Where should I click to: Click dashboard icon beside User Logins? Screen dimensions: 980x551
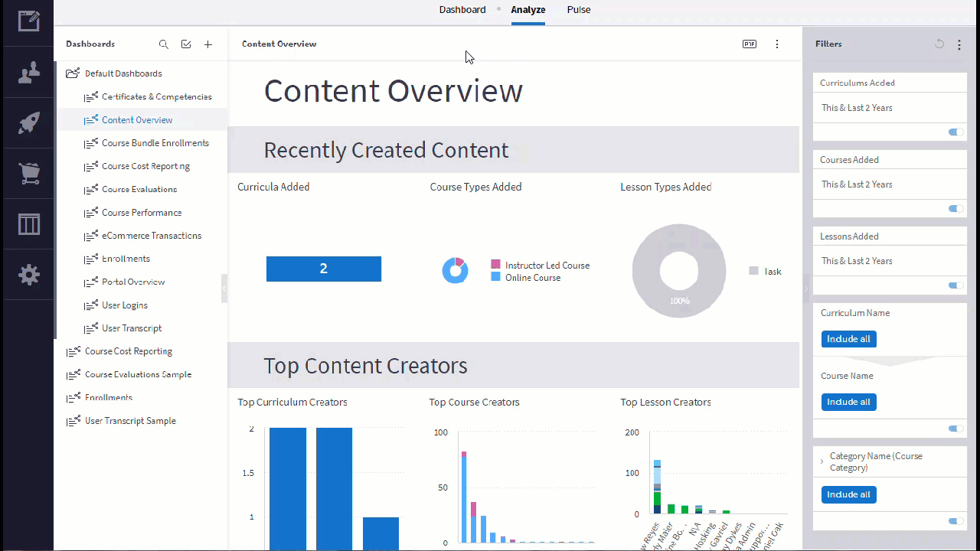[x=90, y=305]
